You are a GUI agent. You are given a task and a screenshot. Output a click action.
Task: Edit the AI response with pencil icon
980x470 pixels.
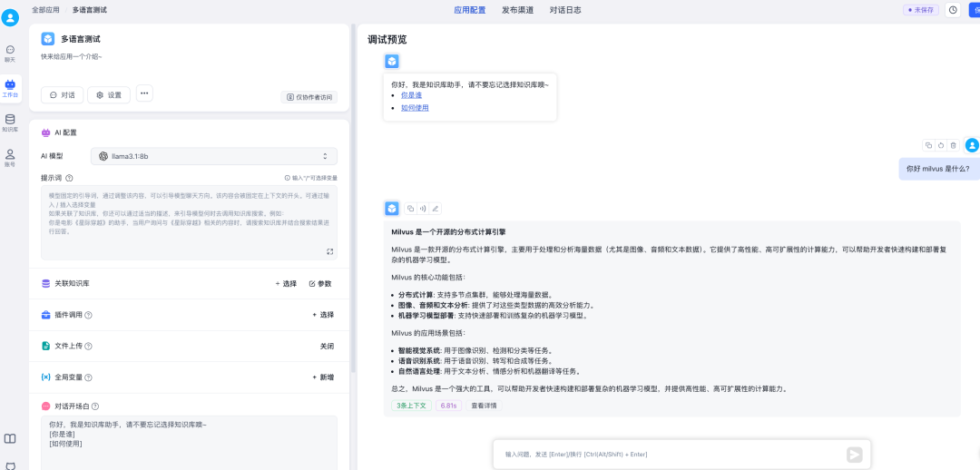(436, 209)
